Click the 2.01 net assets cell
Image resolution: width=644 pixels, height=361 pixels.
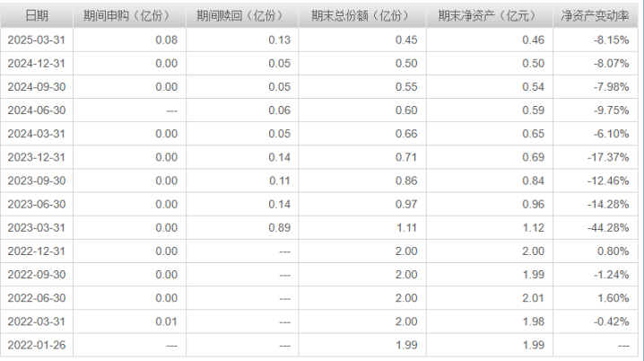tap(490, 297)
